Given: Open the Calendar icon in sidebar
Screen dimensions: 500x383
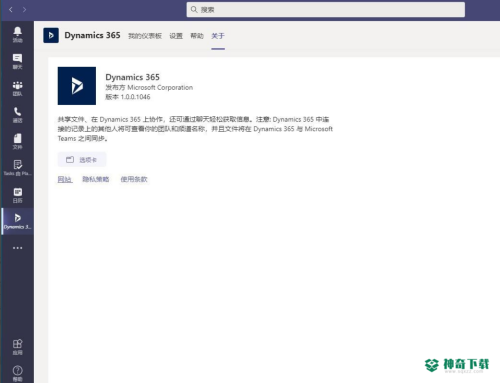Looking at the screenshot, I should pyautogui.click(x=17, y=195).
